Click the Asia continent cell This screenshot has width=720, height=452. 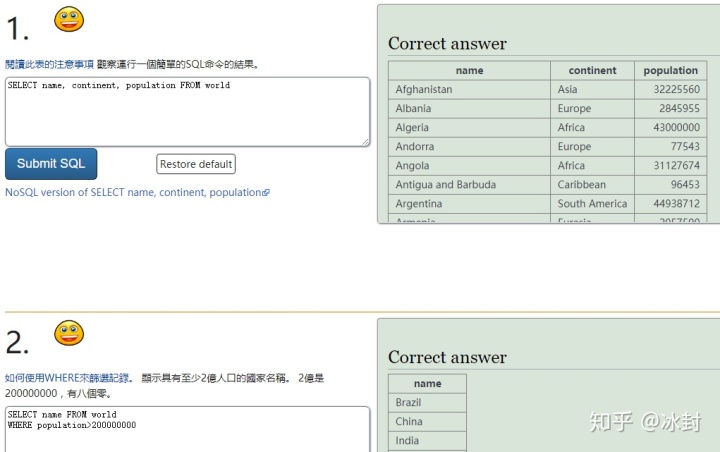pyautogui.click(x=592, y=90)
